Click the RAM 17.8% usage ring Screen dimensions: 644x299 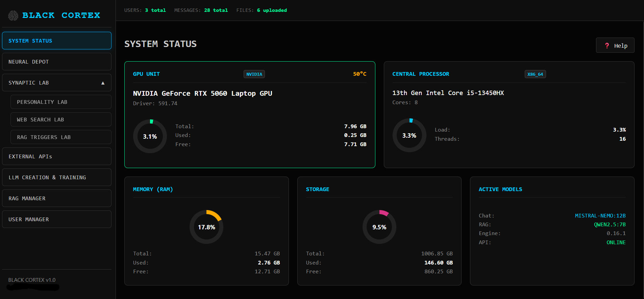tap(206, 227)
